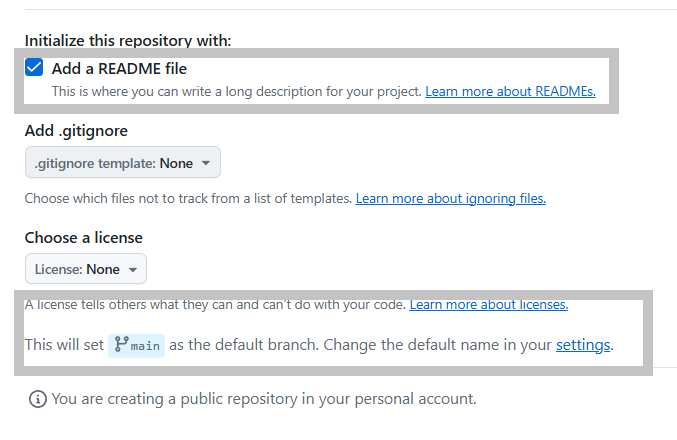Click the 'Add .gitignore' section heading

(76, 131)
